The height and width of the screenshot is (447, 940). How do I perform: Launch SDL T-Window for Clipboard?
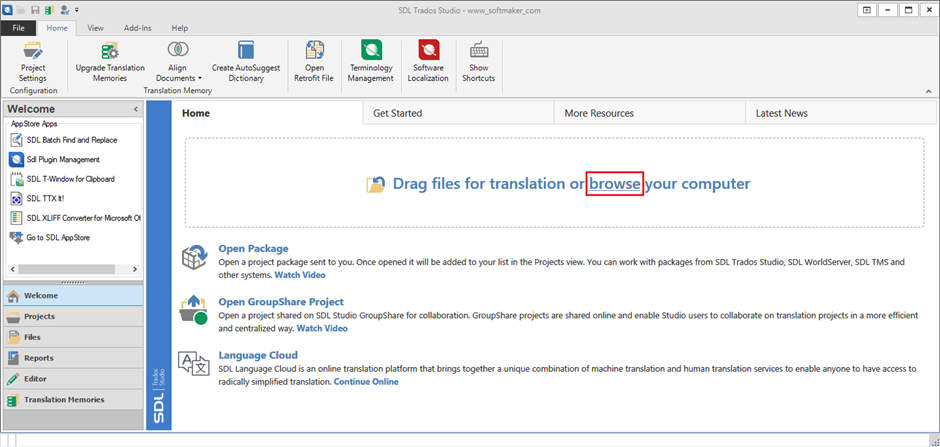(62, 179)
